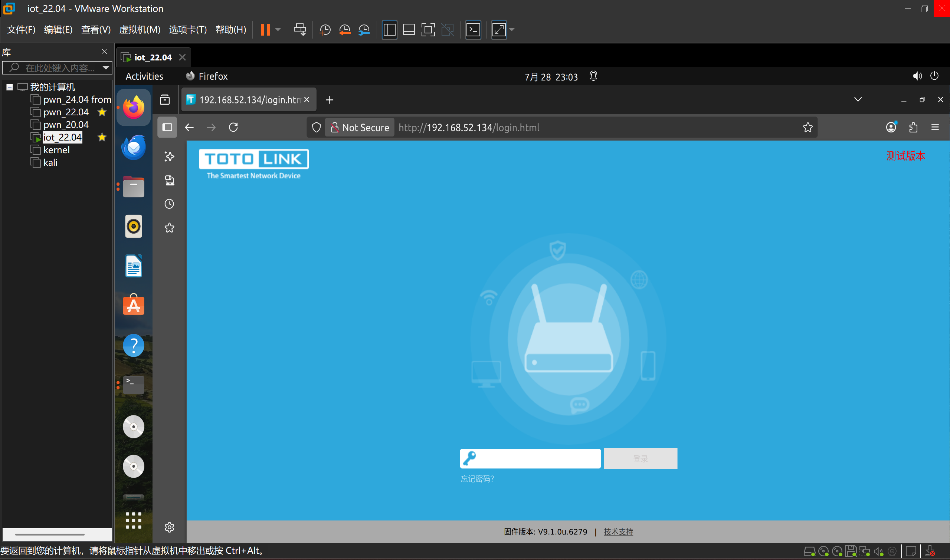Open Ubuntu Software from the dock
Viewport: 950px width, 560px height.
point(133,305)
